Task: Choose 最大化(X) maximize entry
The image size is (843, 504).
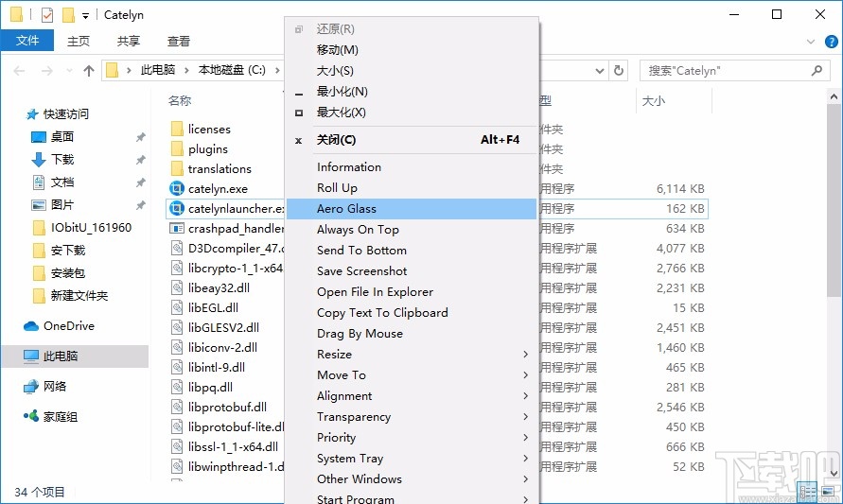Action: (412, 113)
